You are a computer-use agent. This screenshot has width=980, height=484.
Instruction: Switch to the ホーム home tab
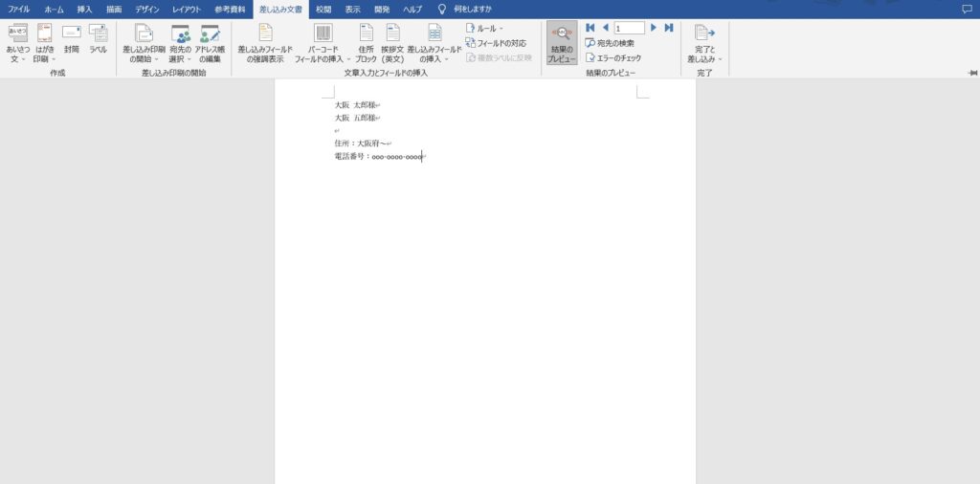54,10
